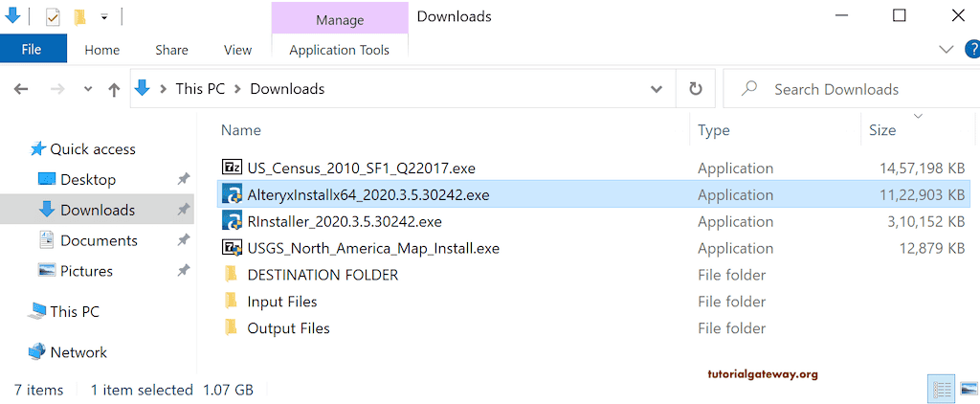Select the DESTINATION FOLDER name

(x=323, y=275)
